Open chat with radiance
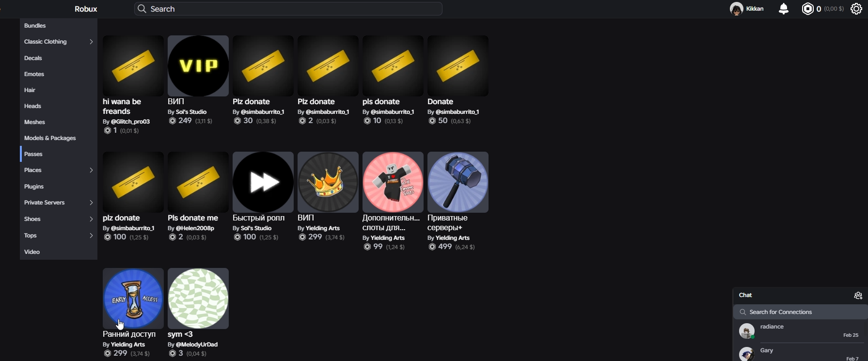The height and width of the screenshot is (361, 868). coord(801,331)
